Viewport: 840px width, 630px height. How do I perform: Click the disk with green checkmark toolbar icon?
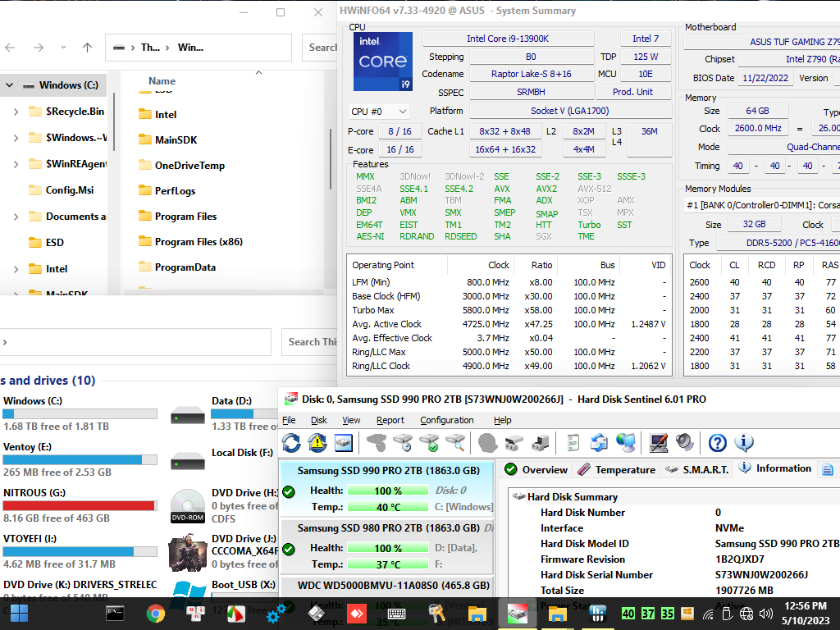tap(429, 443)
